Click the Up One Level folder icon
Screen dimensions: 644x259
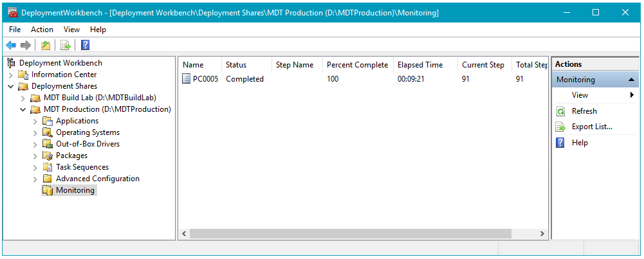click(45, 45)
